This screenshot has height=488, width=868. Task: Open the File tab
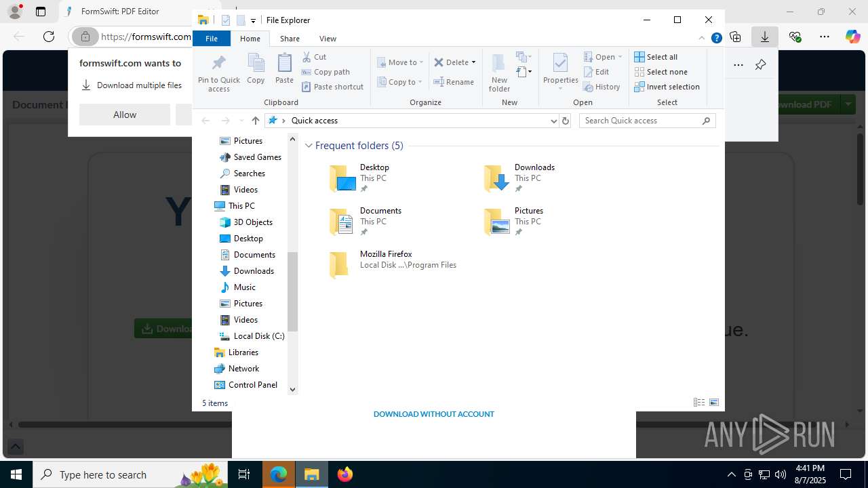[212, 39]
